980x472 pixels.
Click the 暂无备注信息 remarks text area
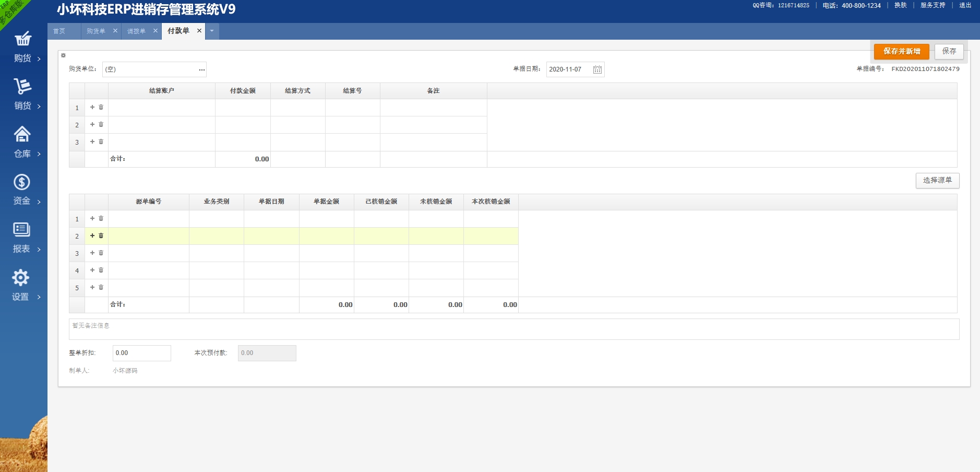(x=514, y=329)
